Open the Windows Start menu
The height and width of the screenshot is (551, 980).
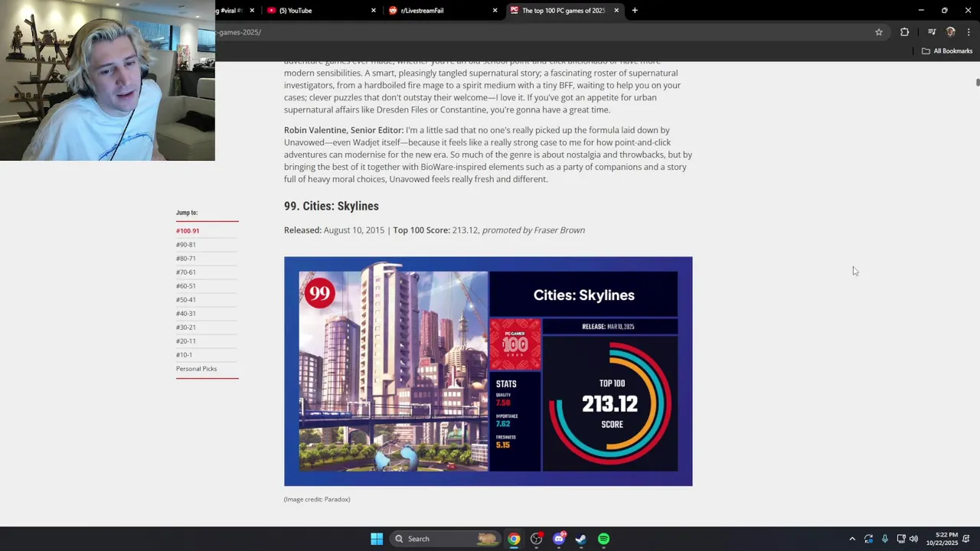(x=377, y=539)
